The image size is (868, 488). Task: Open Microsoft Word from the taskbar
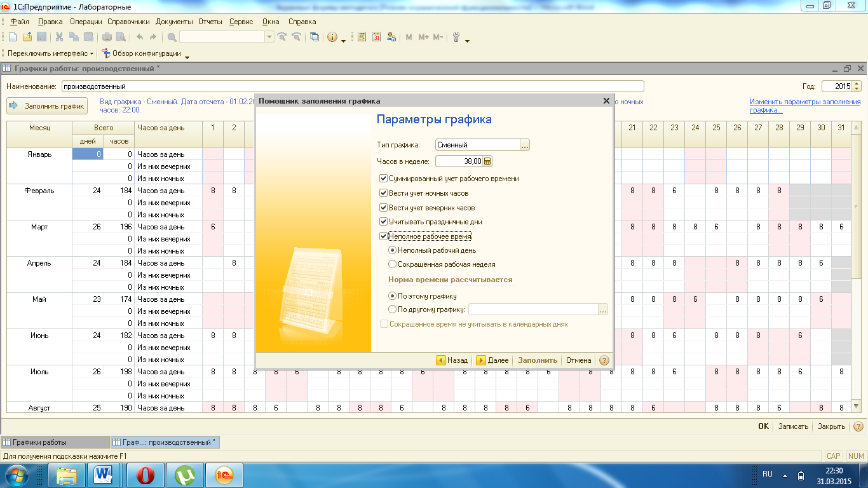tap(102, 475)
